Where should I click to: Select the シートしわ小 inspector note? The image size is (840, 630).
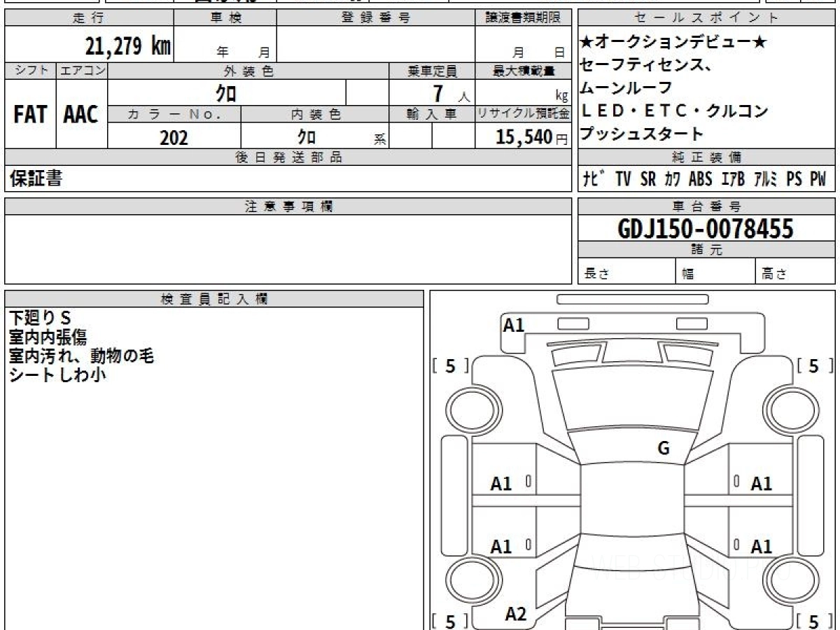pyautogui.click(x=57, y=375)
